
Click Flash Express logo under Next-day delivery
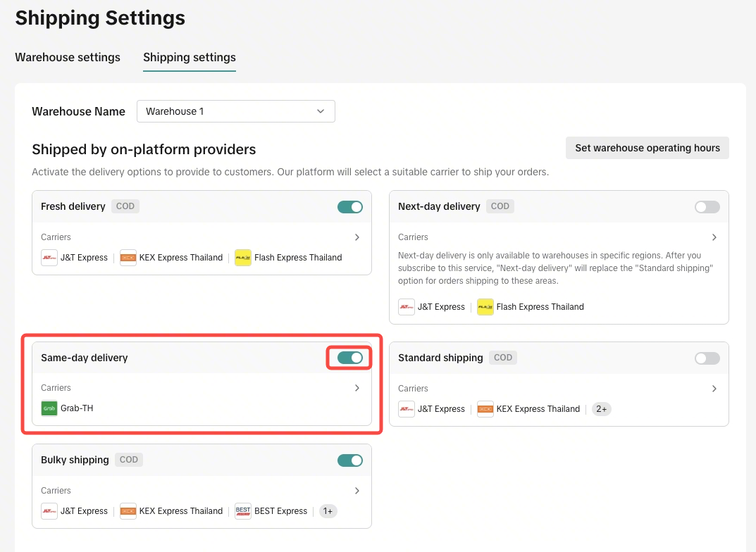pos(485,307)
